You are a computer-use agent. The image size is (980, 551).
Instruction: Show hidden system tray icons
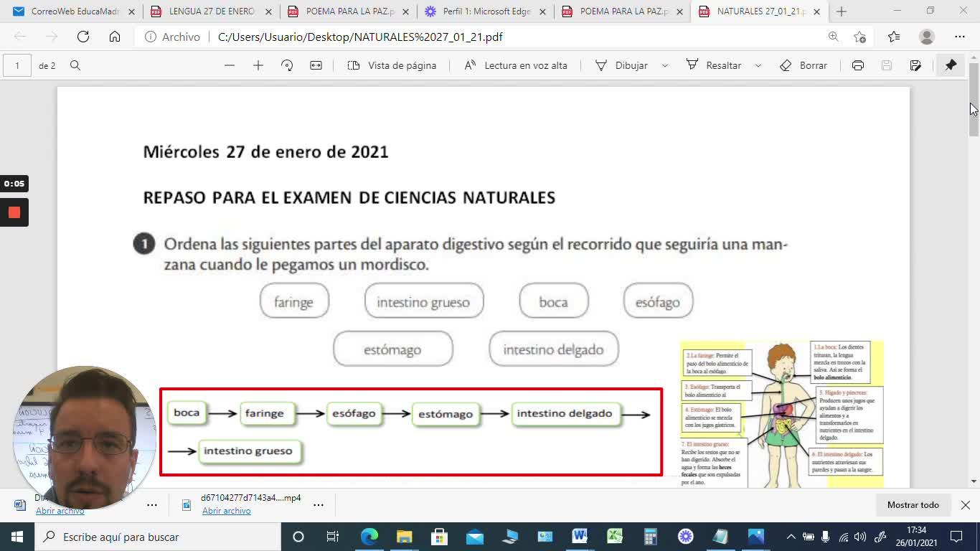coord(791,537)
